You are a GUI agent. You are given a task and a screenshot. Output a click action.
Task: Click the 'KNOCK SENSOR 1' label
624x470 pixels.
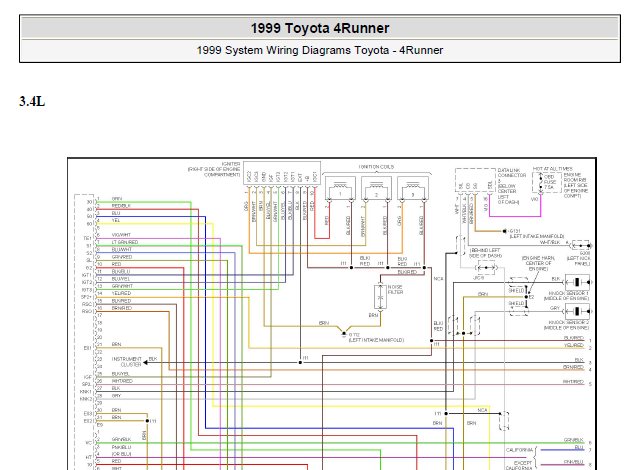pyautogui.click(x=568, y=293)
